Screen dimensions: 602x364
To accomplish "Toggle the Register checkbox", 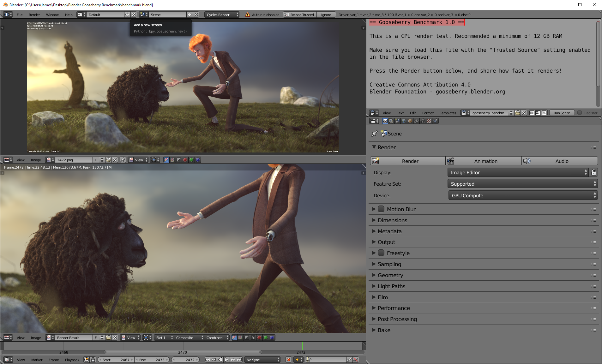I will [x=580, y=113].
